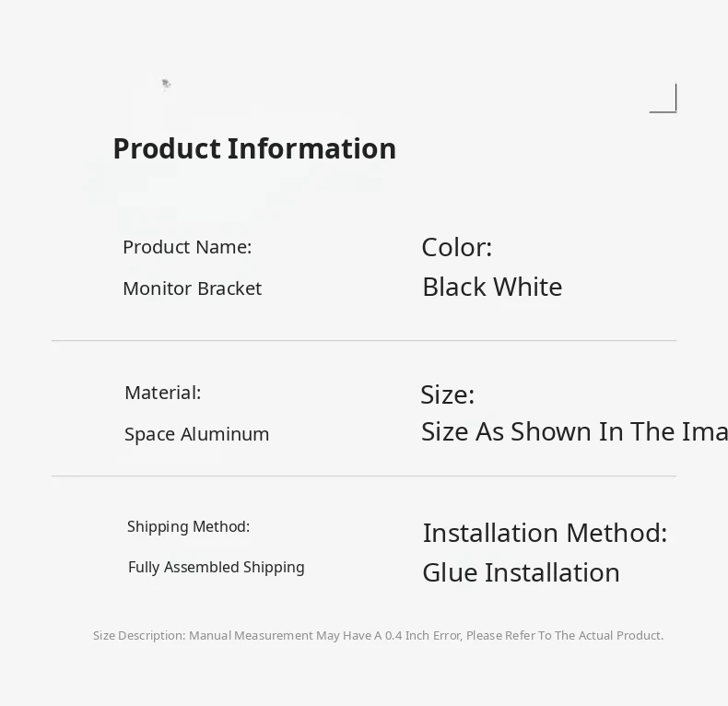
Task: Select the Size label
Action: tap(448, 394)
